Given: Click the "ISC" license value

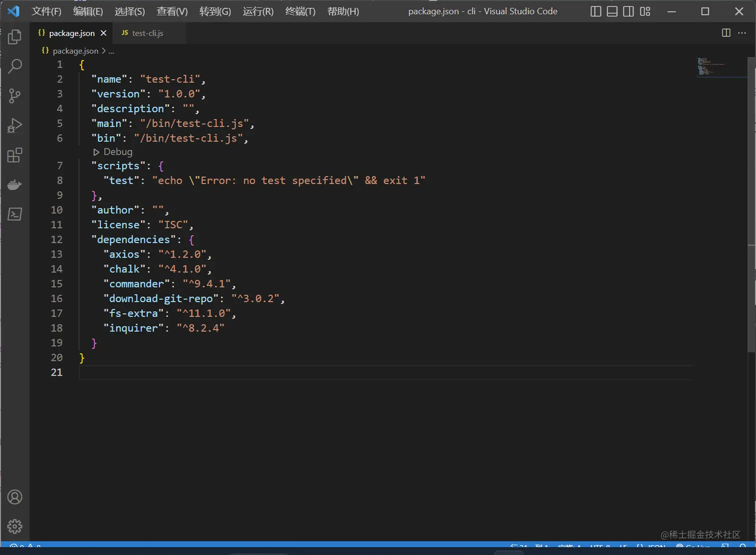Looking at the screenshot, I should point(173,224).
